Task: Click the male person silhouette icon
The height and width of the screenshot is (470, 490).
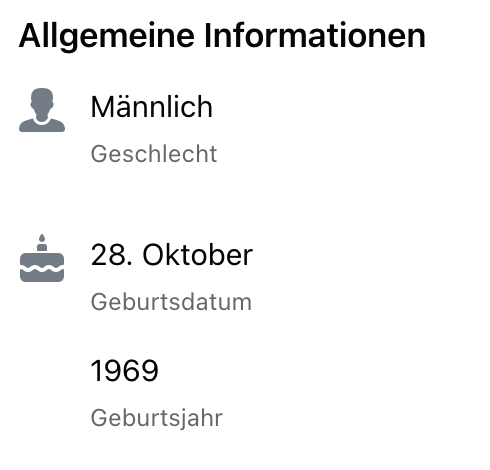Action: (x=42, y=110)
